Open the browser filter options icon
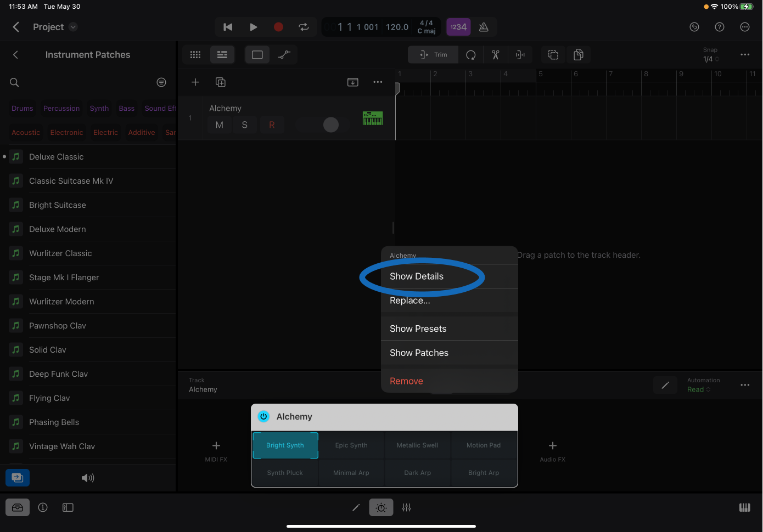This screenshot has height=532, width=763. (x=161, y=82)
